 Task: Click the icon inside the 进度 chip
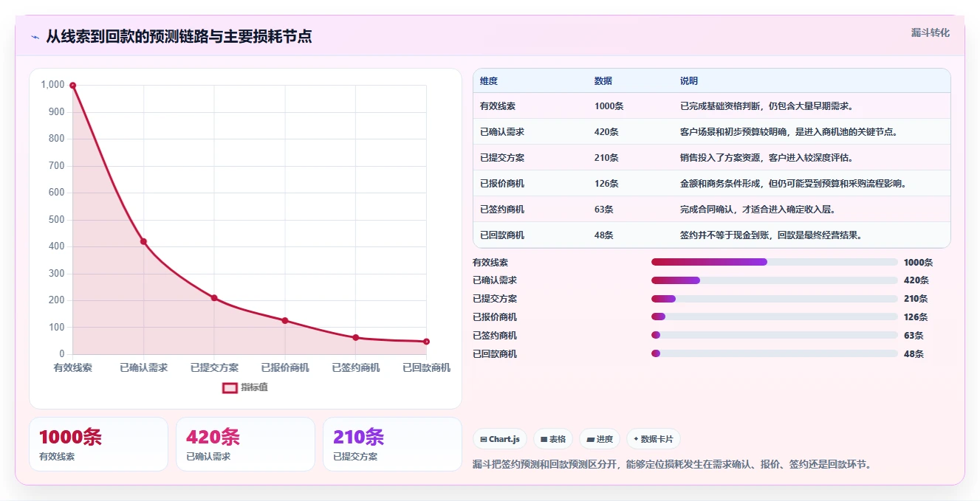pos(590,439)
